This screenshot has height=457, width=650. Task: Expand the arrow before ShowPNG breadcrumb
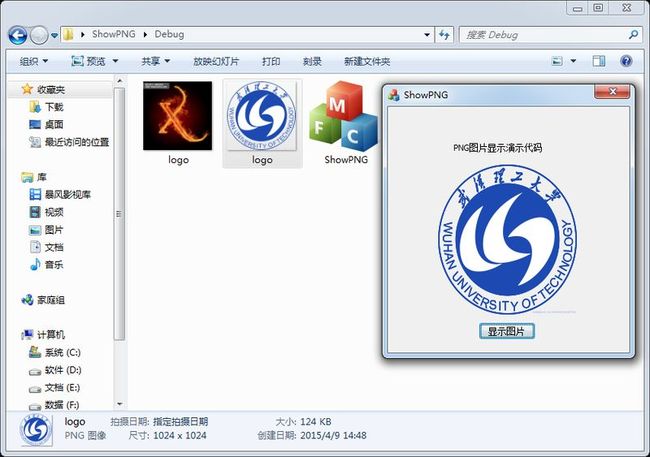pos(82,34)
